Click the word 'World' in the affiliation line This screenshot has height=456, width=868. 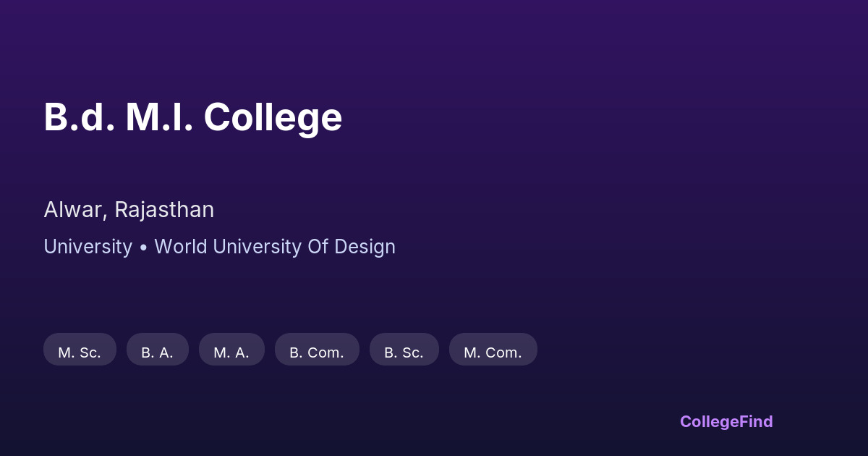pyautogui.click(x=181, y=247)
